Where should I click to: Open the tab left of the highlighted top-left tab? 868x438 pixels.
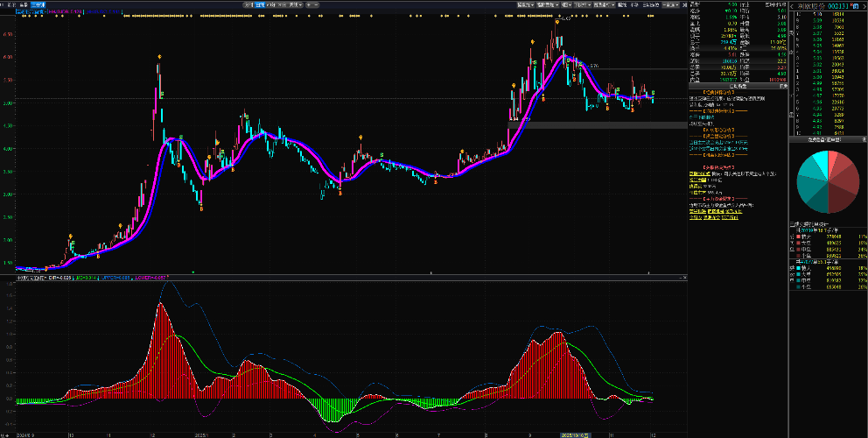[x=23, y=4]
